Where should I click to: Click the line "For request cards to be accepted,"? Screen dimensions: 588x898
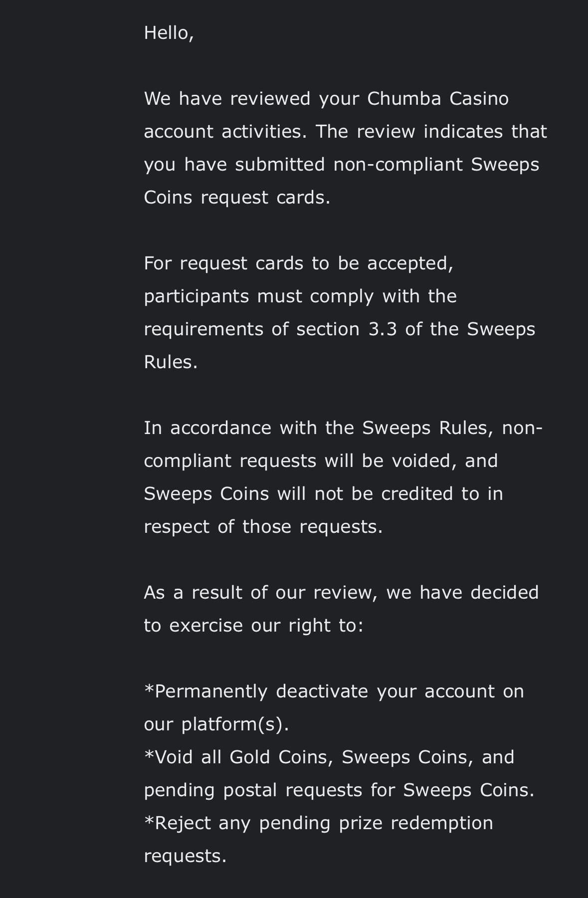click(299, 264)
